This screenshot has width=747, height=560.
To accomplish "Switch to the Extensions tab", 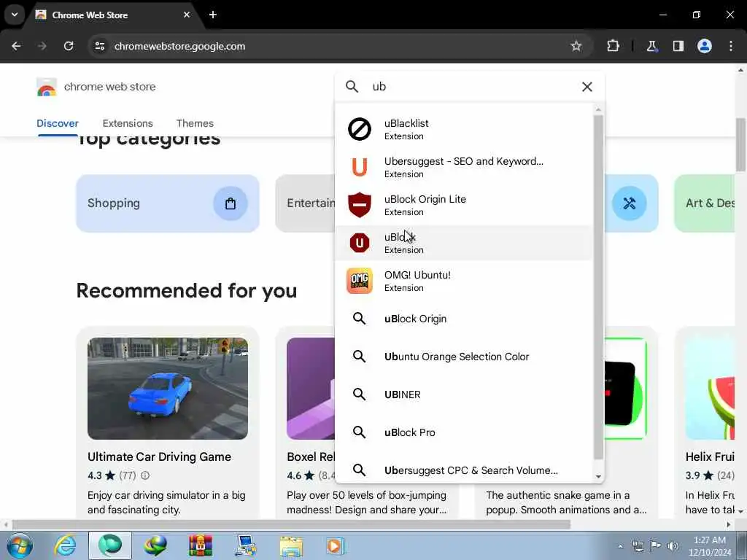I will coord(128,123).
